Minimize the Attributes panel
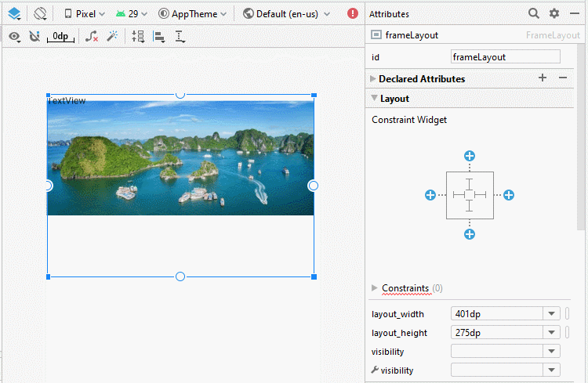Screen dimensions: 588x383 (x=575, y=13)
